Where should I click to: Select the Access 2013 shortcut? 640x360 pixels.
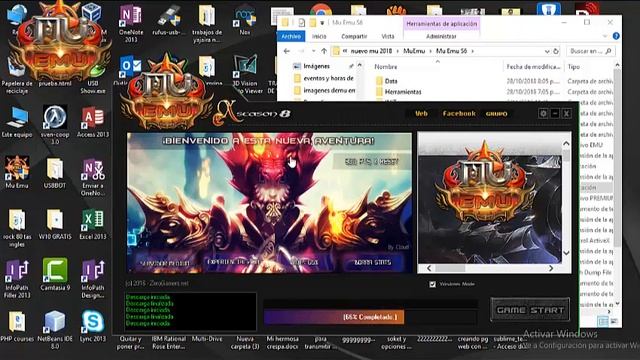coord(93,122)
